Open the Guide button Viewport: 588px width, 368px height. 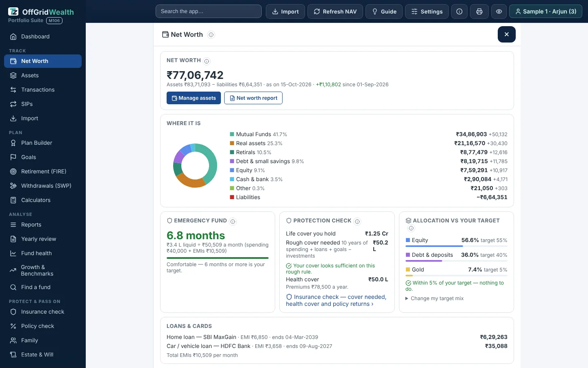point(384,11)
